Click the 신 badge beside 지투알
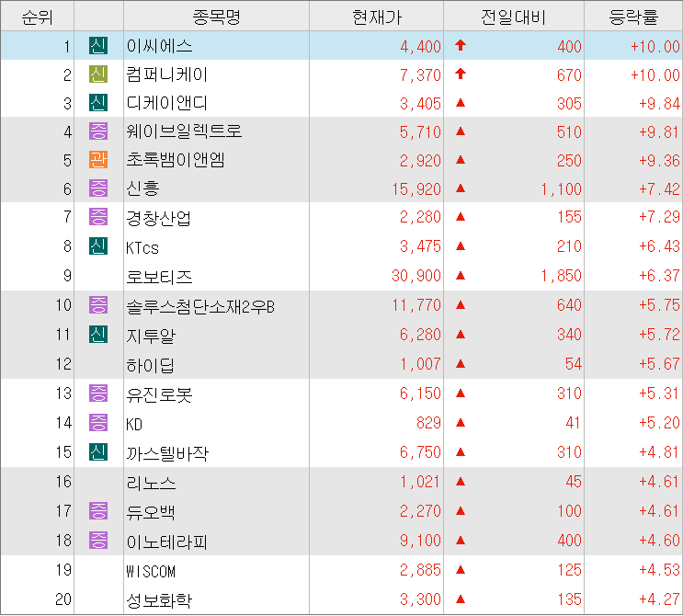Viewport: 683px width, 616px height. 98,334
